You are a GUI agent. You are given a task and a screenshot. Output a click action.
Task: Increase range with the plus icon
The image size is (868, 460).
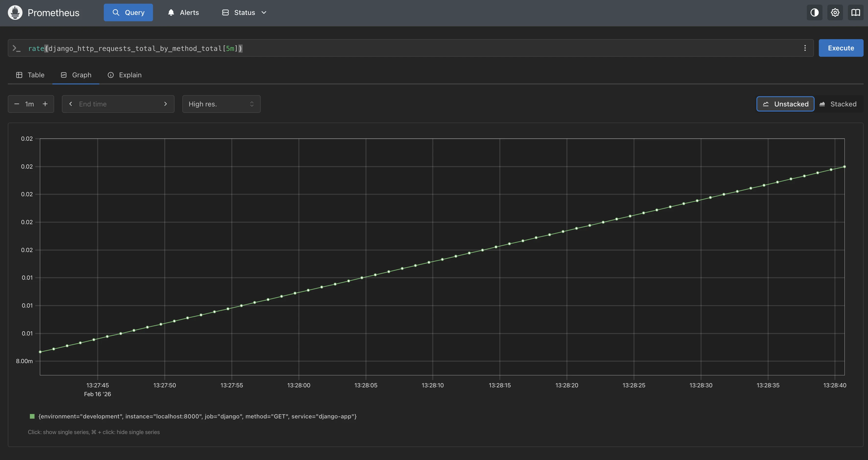pyautogui.click(x=45, y=104)
